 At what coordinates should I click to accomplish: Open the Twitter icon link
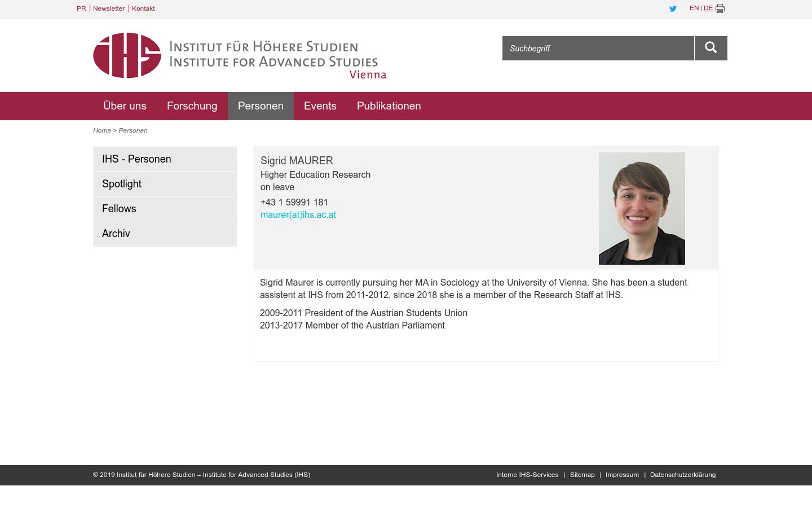point(673,8)
